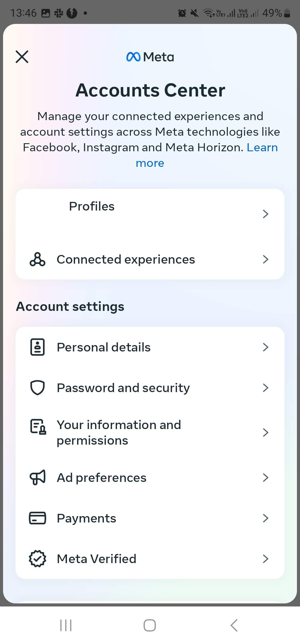Image resolution: width=300 pixels, height=644 pixels.
Task: Open the Payments settings entry
Action: (x=86, y=518)
